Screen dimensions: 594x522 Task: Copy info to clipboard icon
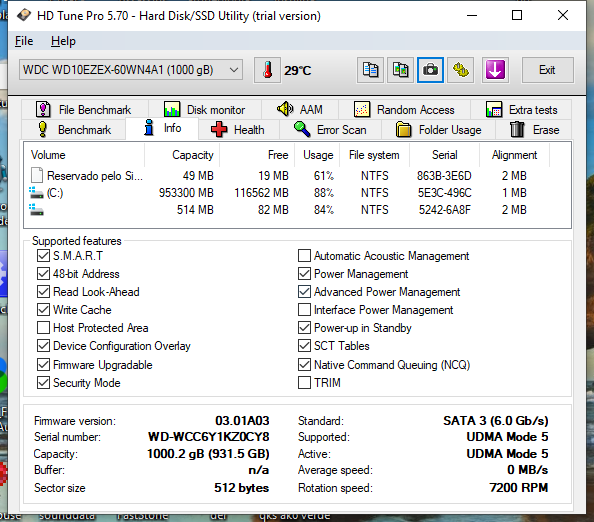coord(370,70)
